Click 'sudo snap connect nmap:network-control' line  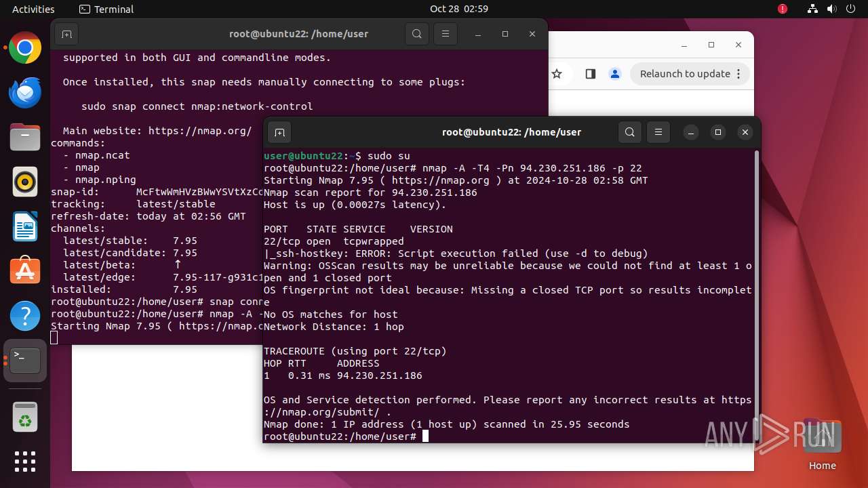pos(197,106)
